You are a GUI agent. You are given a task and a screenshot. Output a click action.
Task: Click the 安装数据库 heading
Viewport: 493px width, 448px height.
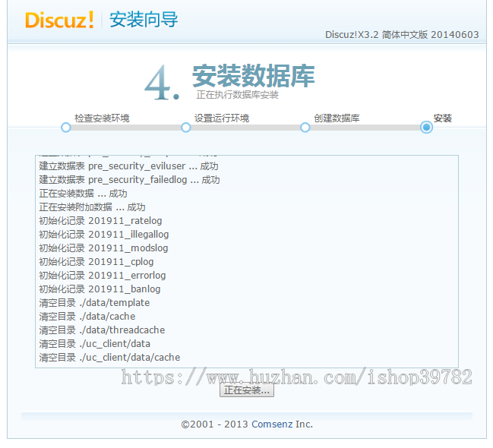(x=254, y=76)
